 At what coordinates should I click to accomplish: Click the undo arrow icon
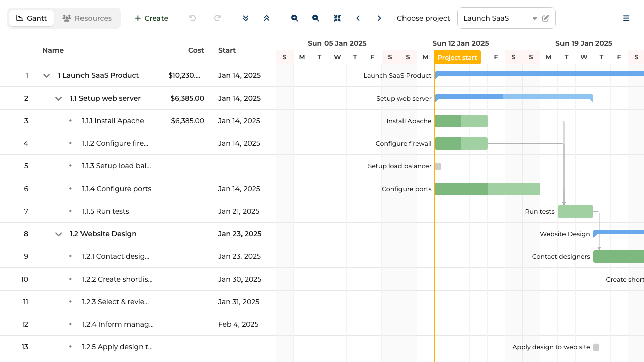[192, 18]
